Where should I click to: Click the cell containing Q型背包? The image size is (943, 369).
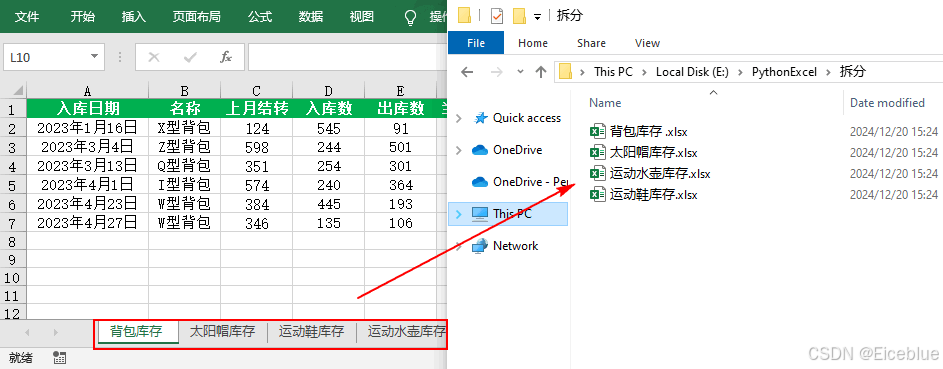point(185,165)
